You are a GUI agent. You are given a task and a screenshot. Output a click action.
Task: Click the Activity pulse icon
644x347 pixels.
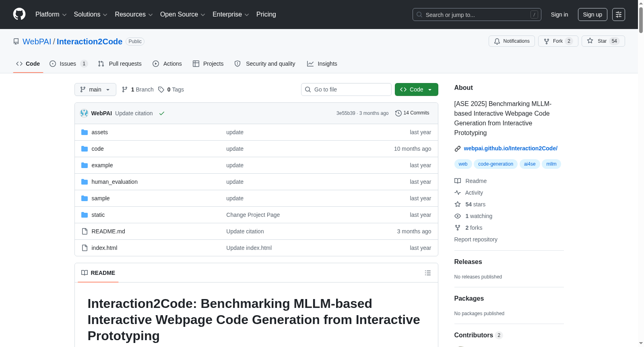(x=458, y=193)
